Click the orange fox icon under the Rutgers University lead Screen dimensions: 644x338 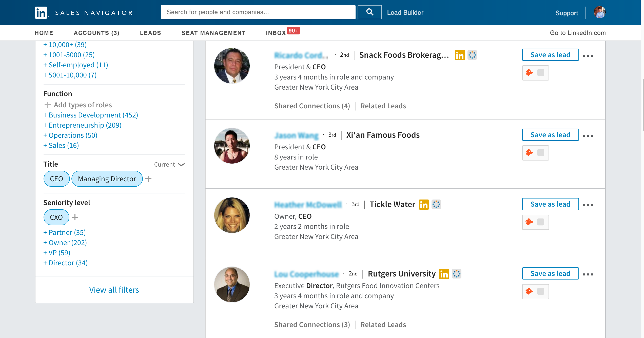(529, 291)
